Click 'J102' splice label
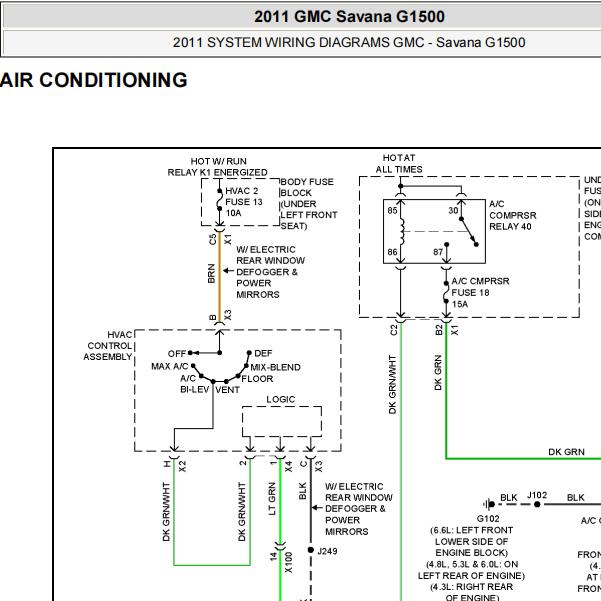The height and width of the screenshot is (601, 601). pos(537,495)
